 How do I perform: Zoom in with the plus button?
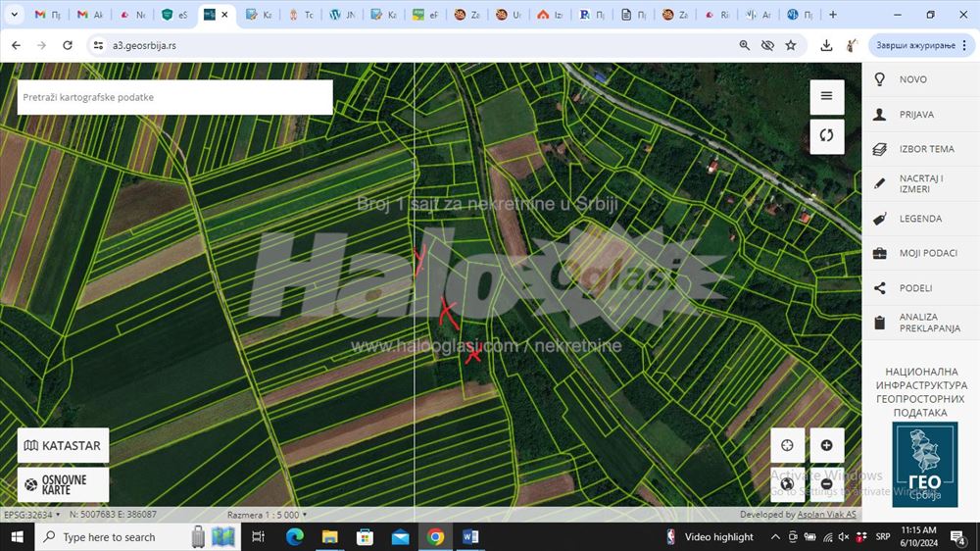pos(826,445)
